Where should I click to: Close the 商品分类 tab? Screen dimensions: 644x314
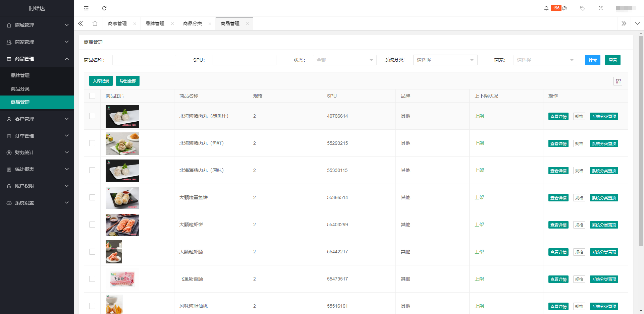210,23
